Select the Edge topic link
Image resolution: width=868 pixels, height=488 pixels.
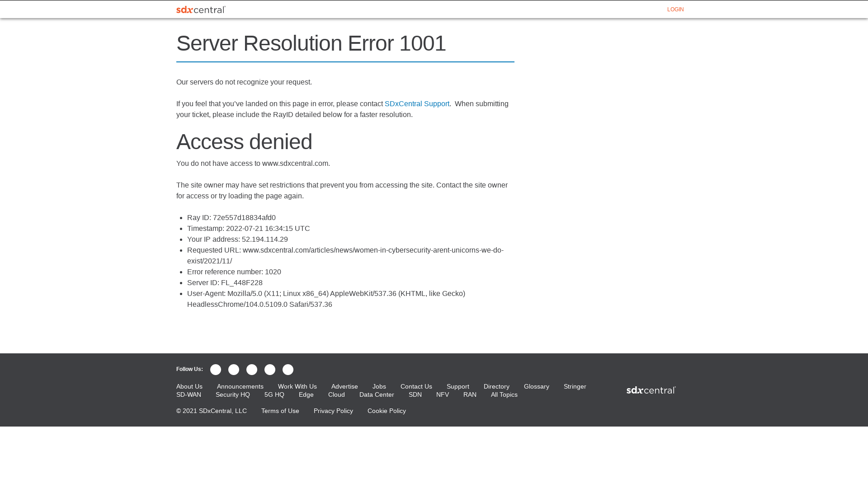tap(306, 395)
